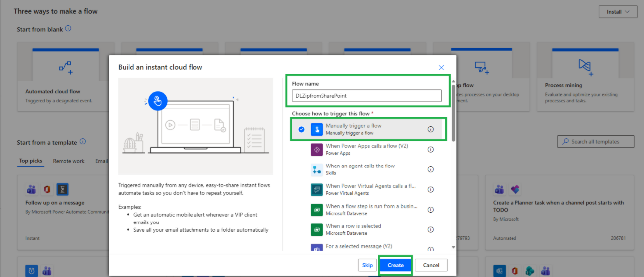
Task: Click the Cancel button in dialog
Action: 431,265
